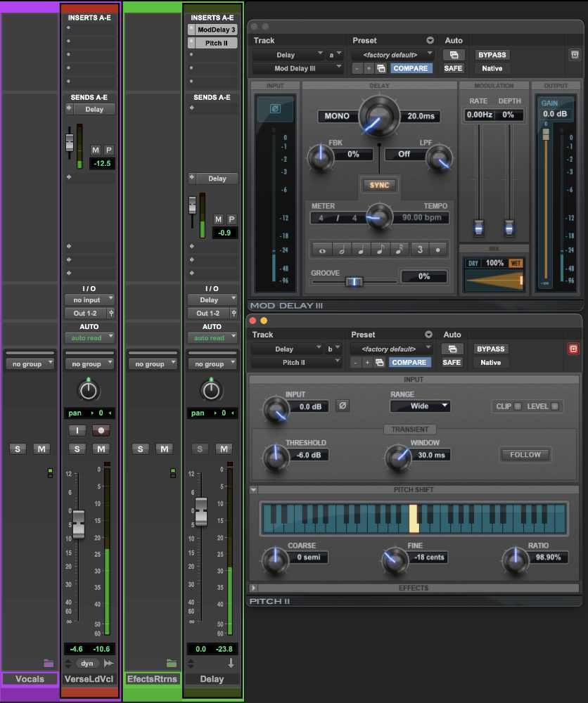Mute the Delay track
Image resolution: width=588 pixels, height=703 pixels.
point(223,449)
